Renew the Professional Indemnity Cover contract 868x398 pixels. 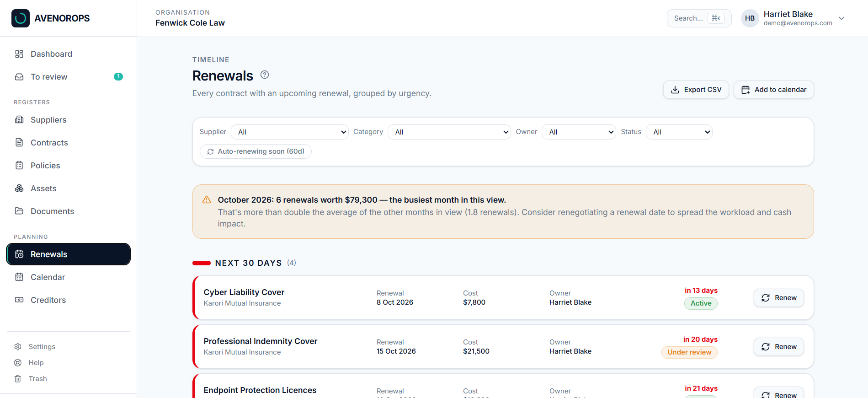click(779, 347)
